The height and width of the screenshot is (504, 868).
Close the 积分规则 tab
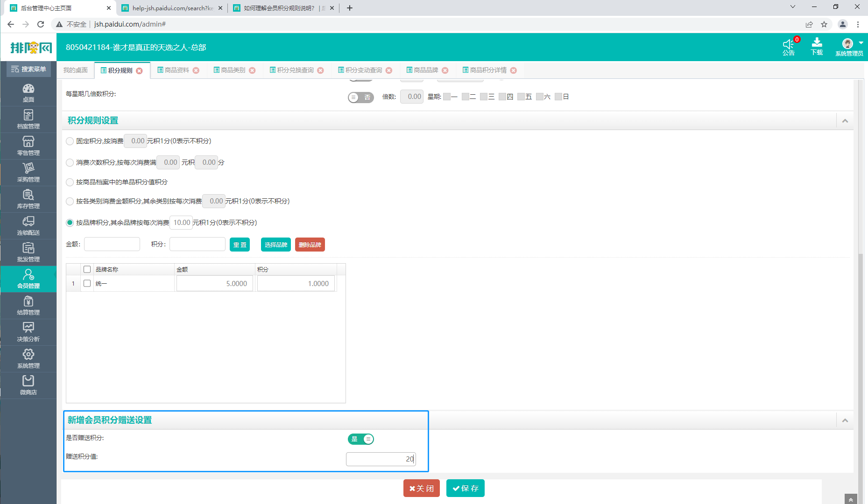click(x=139, y=70)
